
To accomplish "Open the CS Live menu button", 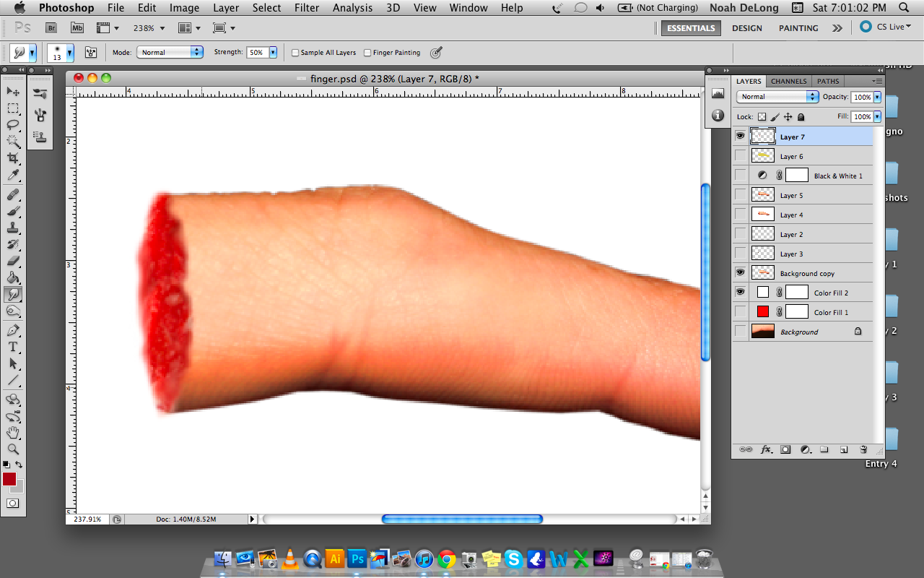I will [886, 27].
